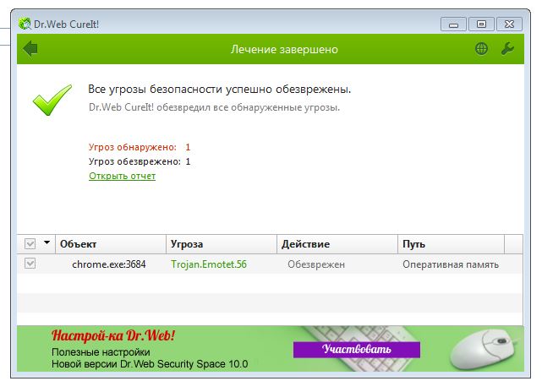Sort by the Объект column header

pos(110,243)
